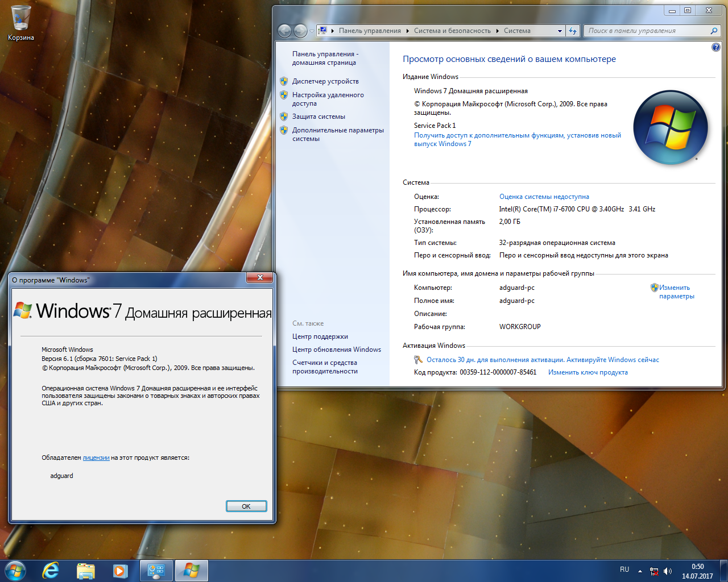Refresh the Control Panel page
The width and height of the screenshot is (728, 582).
573,31
